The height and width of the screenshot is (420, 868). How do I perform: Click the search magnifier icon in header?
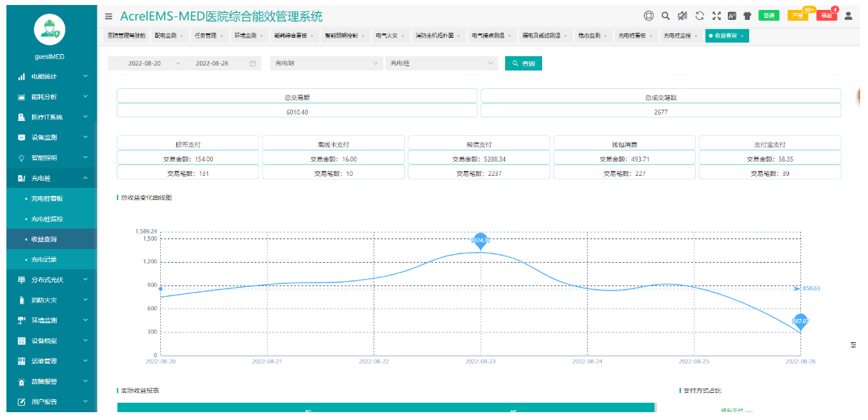[665, 16]
